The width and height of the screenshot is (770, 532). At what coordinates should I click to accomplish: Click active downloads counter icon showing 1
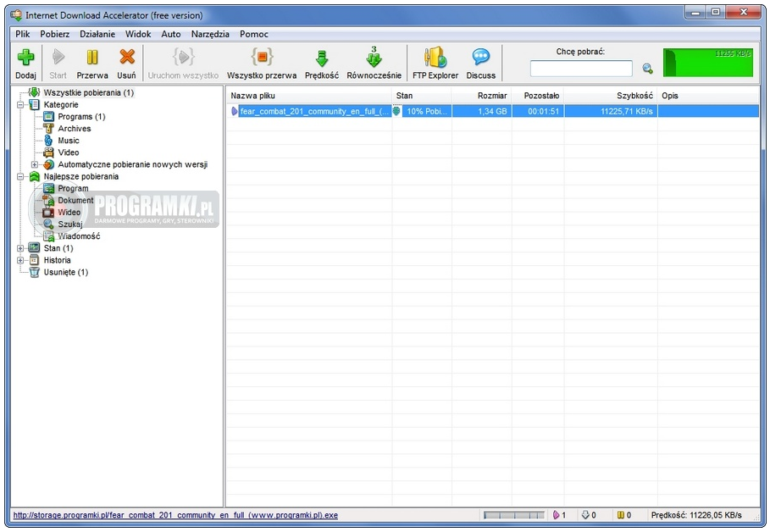[x=556, y=515]
